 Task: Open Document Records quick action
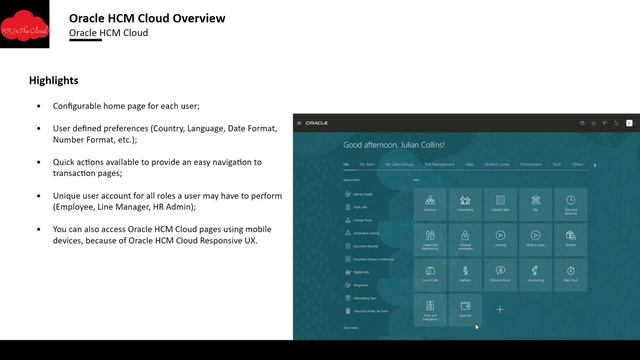[362, 246]
